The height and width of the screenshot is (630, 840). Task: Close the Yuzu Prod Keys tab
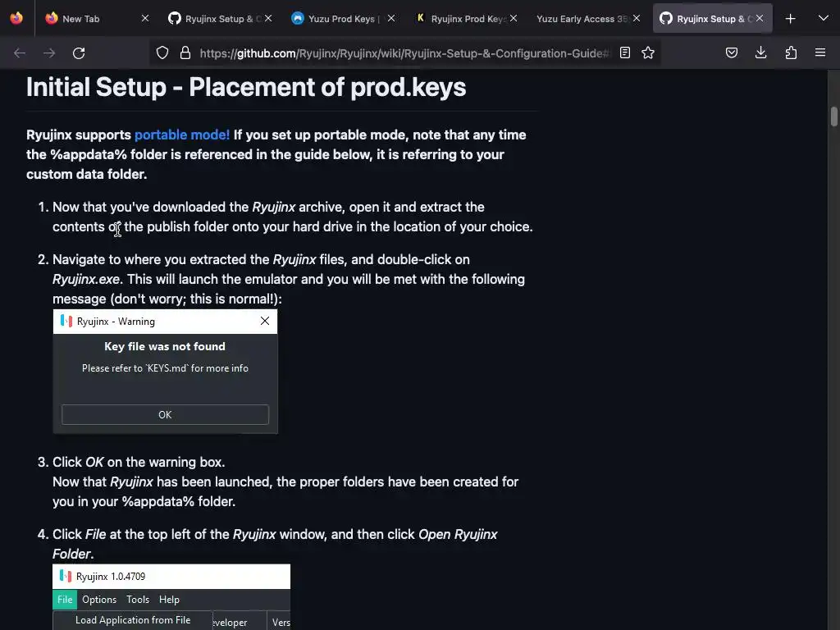(x=391, y=18)
